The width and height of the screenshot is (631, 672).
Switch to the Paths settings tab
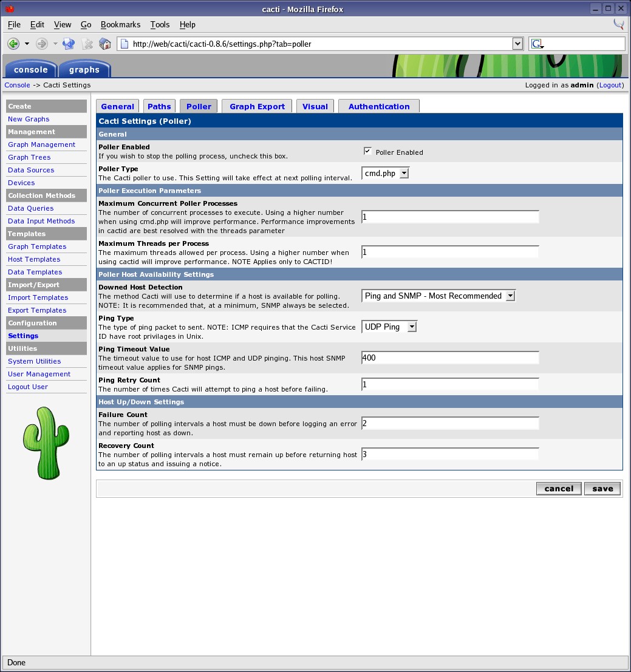[159, 106]
